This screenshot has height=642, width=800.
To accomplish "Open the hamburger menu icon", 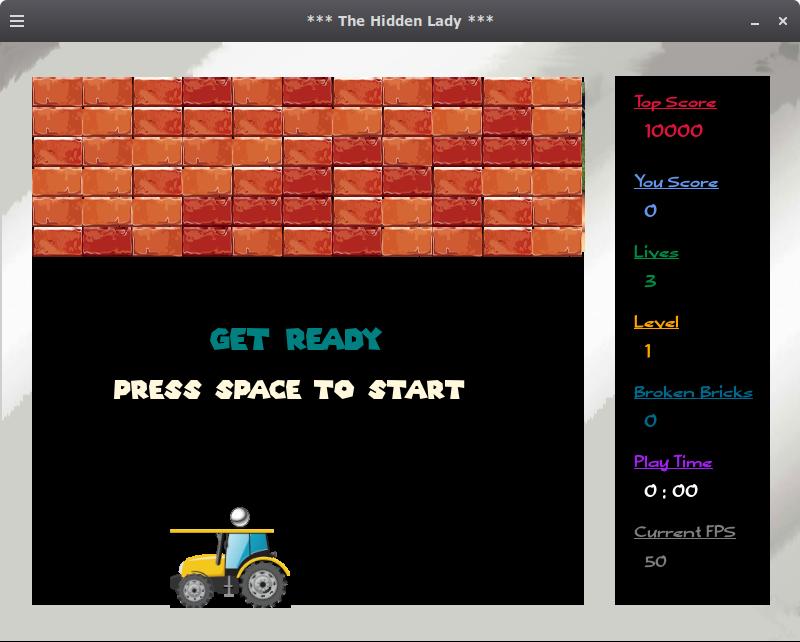I will coord(16,20).
